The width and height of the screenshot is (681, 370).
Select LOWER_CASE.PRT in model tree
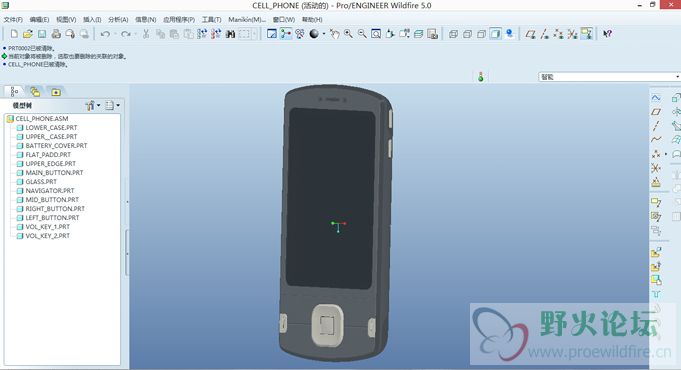coord(51,128)
